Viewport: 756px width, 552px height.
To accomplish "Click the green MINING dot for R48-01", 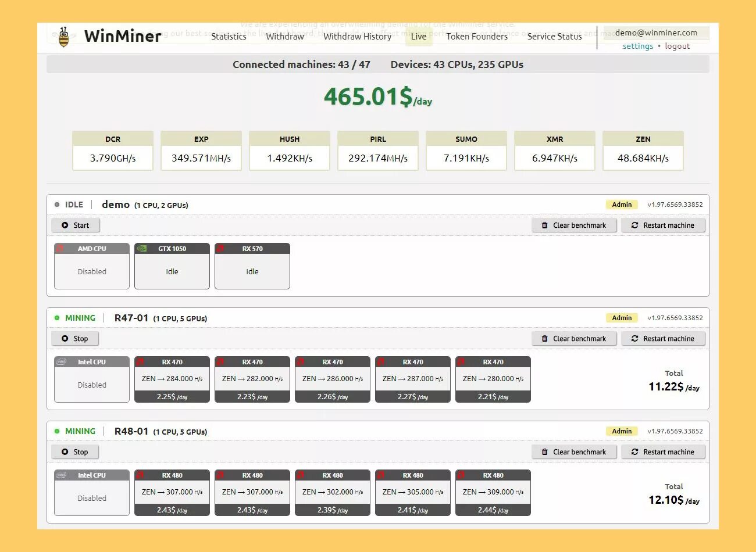I will click(57, 431).
